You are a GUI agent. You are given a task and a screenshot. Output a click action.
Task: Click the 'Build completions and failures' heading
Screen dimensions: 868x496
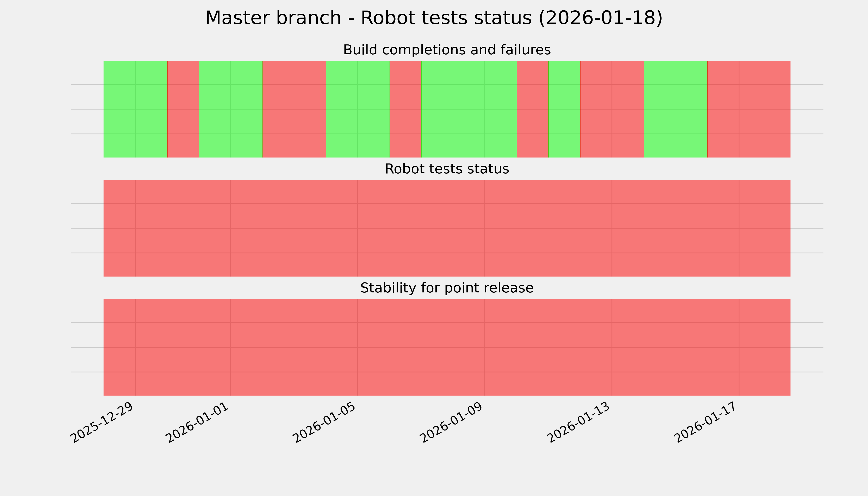tap(447, 50)
